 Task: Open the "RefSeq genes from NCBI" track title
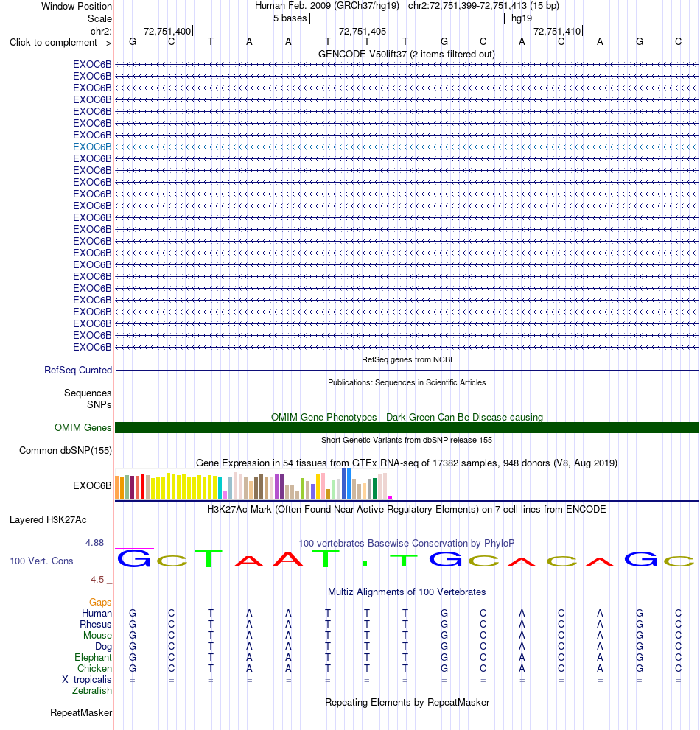407,359
